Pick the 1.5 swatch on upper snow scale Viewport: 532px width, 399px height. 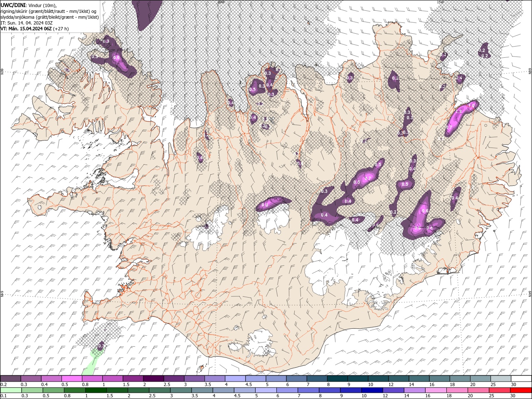pos(133,379)
